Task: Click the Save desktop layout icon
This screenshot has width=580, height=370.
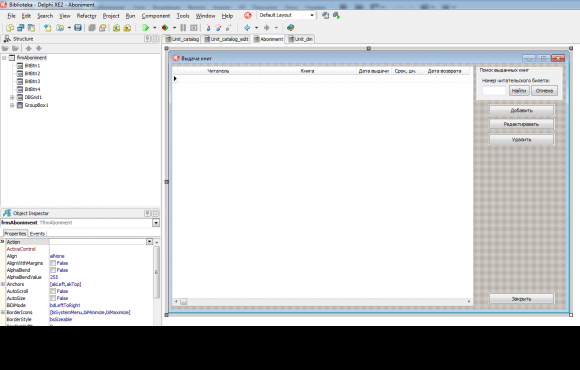Action: tap(326, 15)
